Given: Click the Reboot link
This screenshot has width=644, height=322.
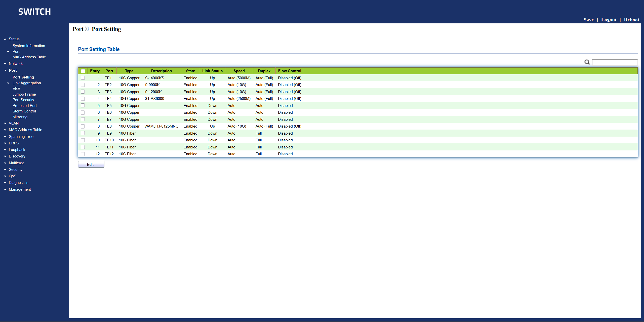Looking at the screenshot, I should 631,20.
